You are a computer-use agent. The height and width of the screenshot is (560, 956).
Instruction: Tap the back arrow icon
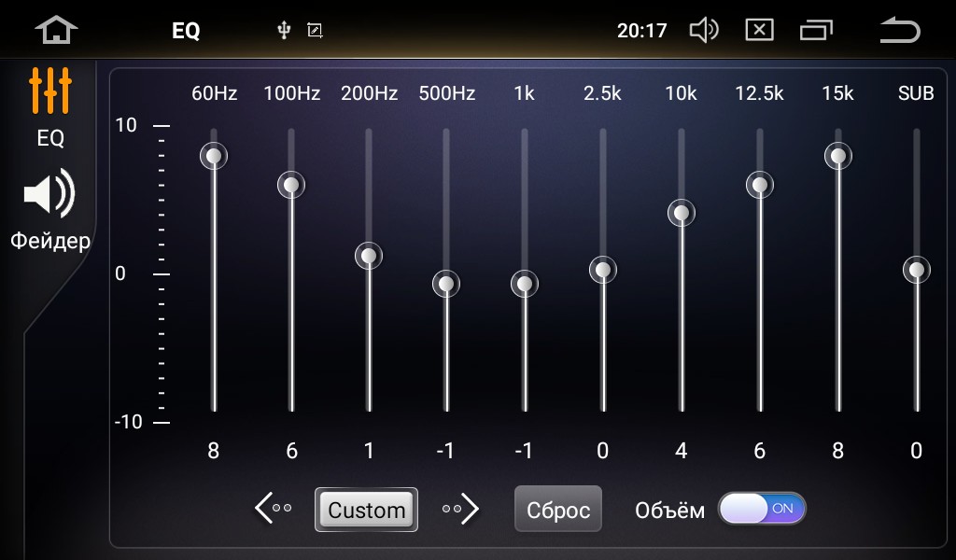tap(900, 30)
